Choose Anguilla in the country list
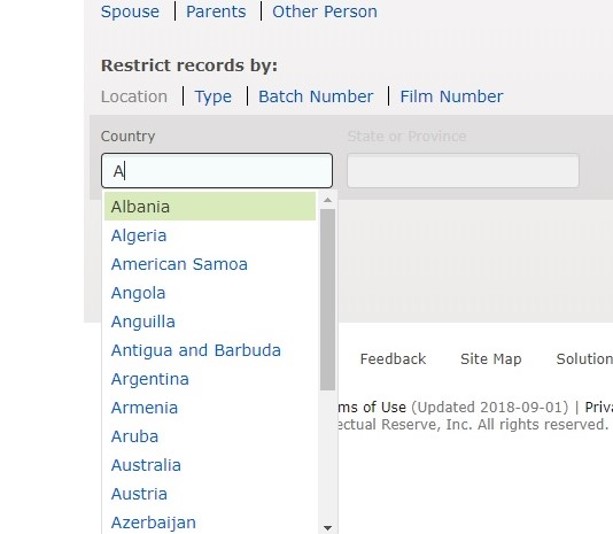613x534 pixels. pos(143,322)
